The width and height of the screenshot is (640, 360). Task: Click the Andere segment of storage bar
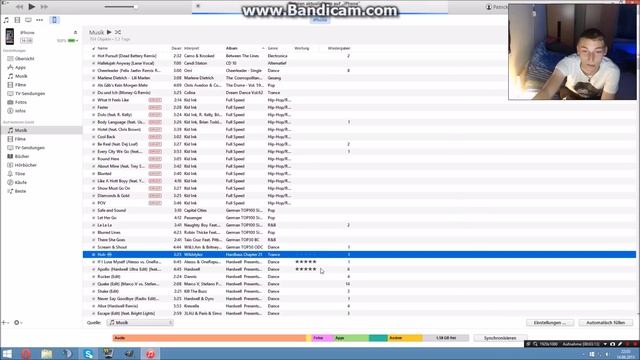tap(405, 338)
